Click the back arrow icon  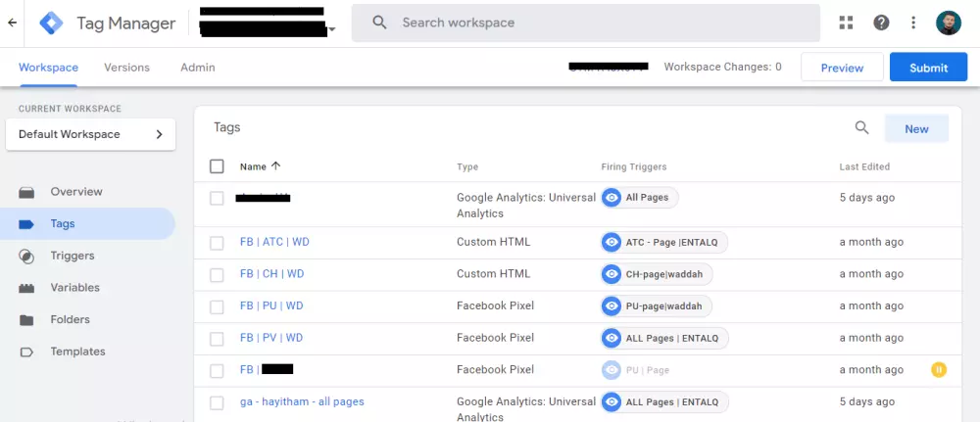click(12, 23)
